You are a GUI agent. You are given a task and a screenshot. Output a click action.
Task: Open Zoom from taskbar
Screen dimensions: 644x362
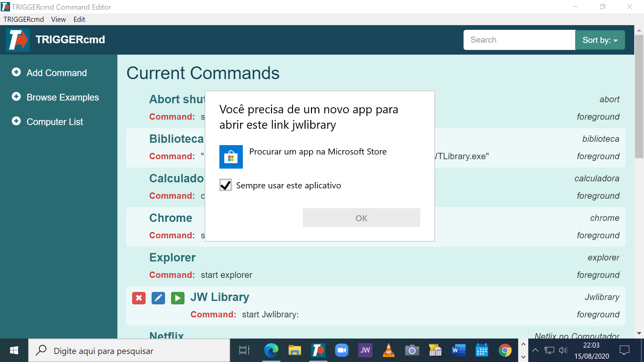coord(341,351)
